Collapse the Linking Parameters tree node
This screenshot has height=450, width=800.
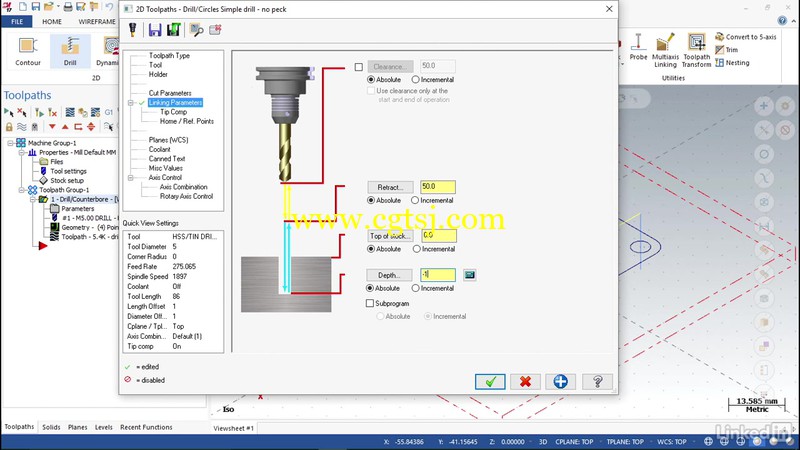(131, 103)
